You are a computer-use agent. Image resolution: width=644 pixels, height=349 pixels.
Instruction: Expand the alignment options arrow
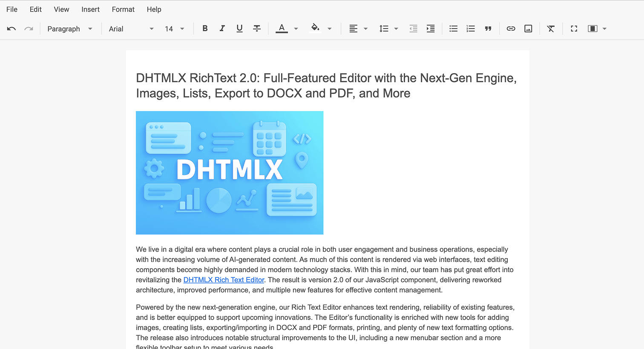coord(365,29)
